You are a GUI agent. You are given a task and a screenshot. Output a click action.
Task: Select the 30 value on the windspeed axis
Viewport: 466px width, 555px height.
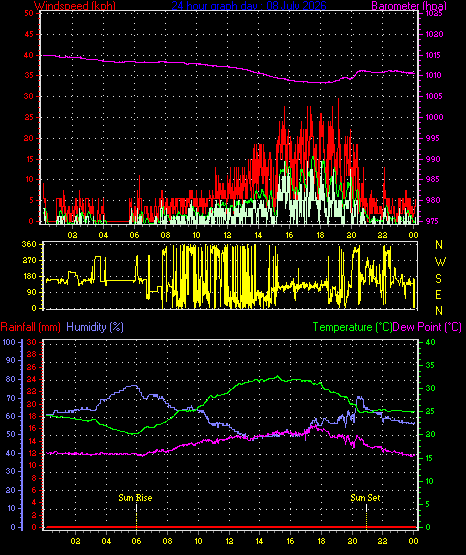click(29, 96)
